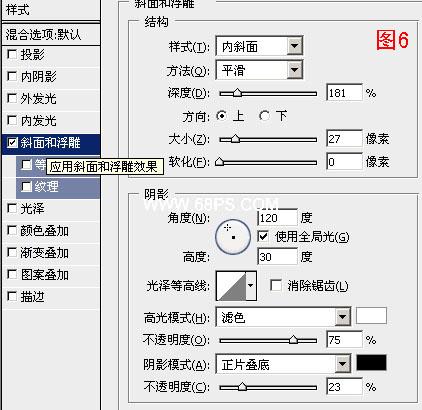
Task: Toggle the 纹理 texture checkbox
Action: pos(26,186)
